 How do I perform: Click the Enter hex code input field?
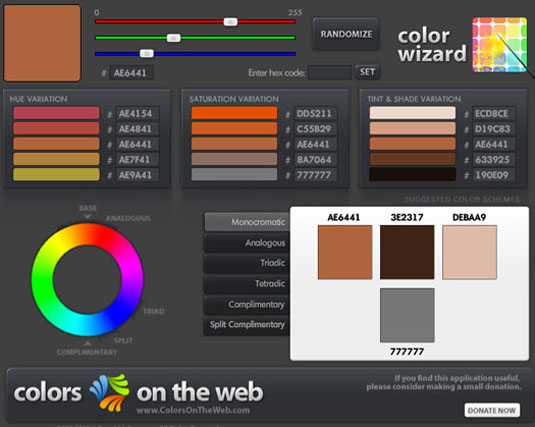pyautogui.click(x=330, y=72)
